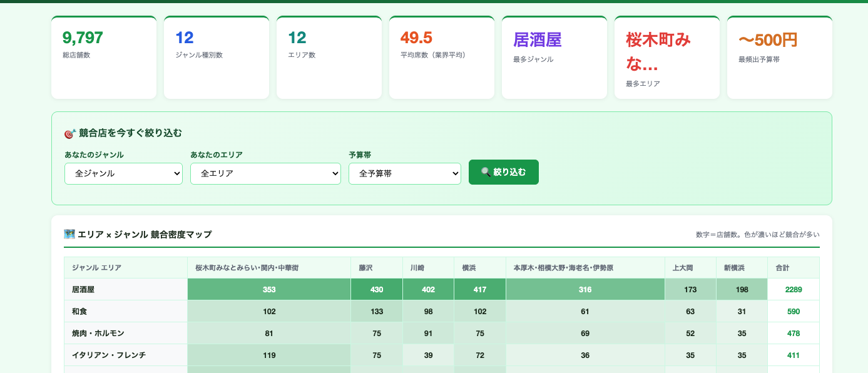Click the 119 cell in イタリアン・フレンチ row
868x373 pixels.
(x=269, y=355)
